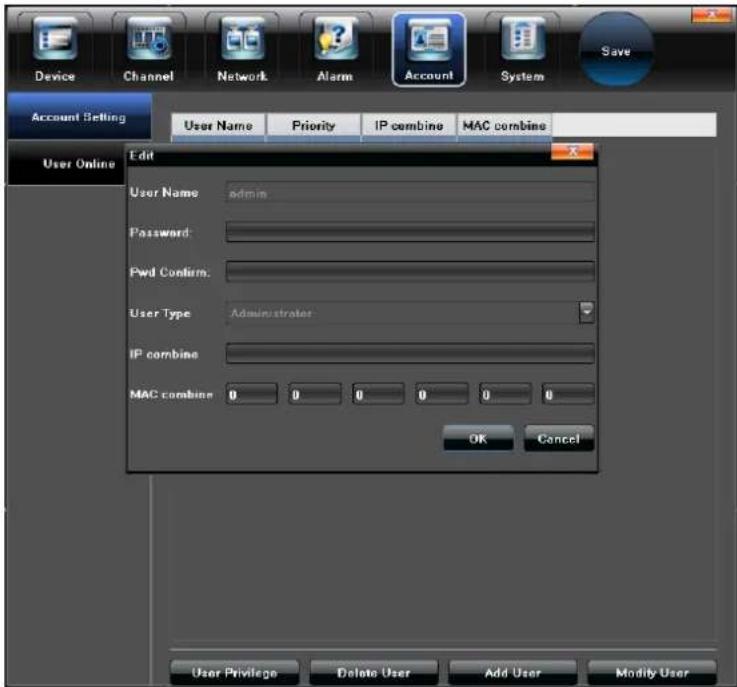
Task: Focus the IP combine input field
Action: click(410, 354)
